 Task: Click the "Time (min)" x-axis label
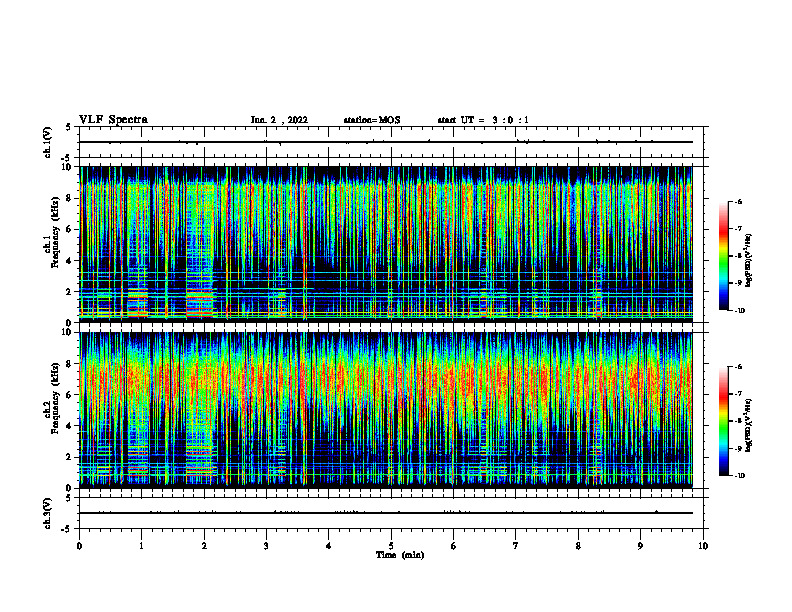pyautogui.click(x=400, y=555)
